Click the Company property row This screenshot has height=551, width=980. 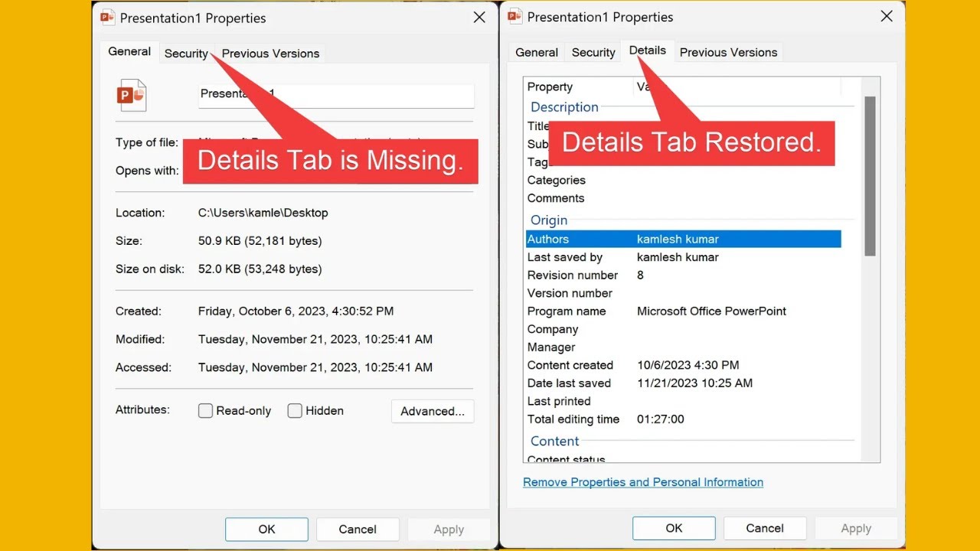[683, 329]
